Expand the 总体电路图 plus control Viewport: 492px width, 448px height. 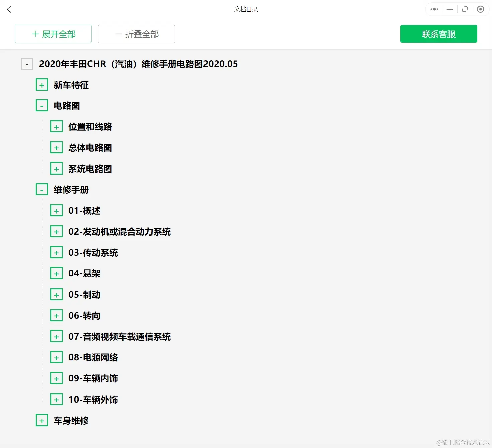(x=56, y=147)
